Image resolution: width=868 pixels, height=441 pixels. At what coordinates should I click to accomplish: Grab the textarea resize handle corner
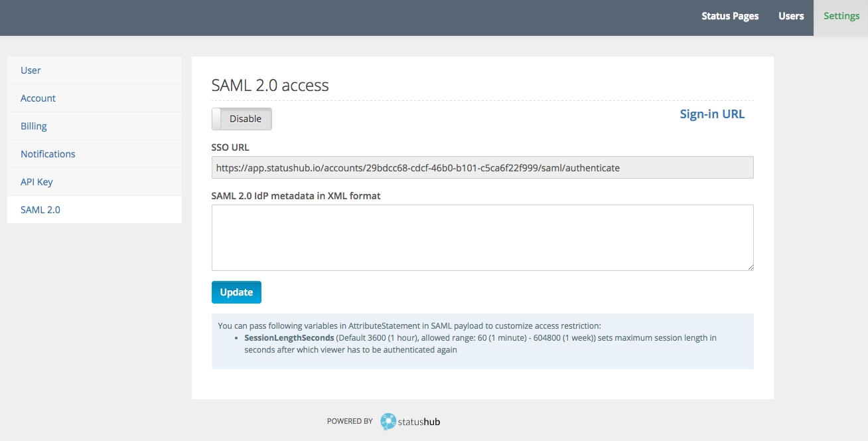click(x=750, y=267)
